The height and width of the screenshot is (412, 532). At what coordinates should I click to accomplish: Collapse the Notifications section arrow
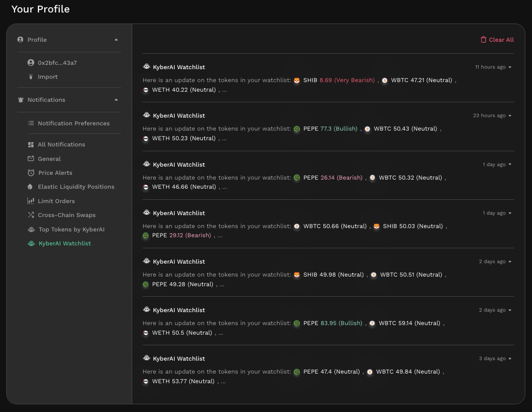tap(116, 100)
